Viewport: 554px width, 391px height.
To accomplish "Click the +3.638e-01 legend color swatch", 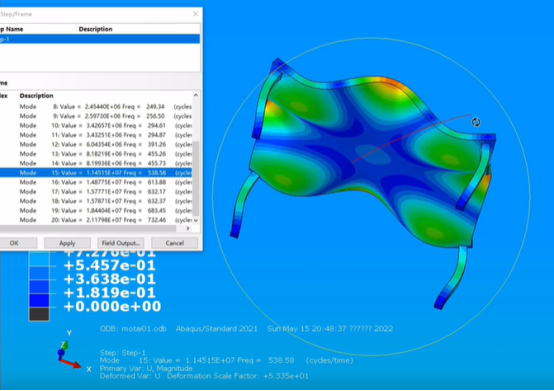I will [39, 280].
